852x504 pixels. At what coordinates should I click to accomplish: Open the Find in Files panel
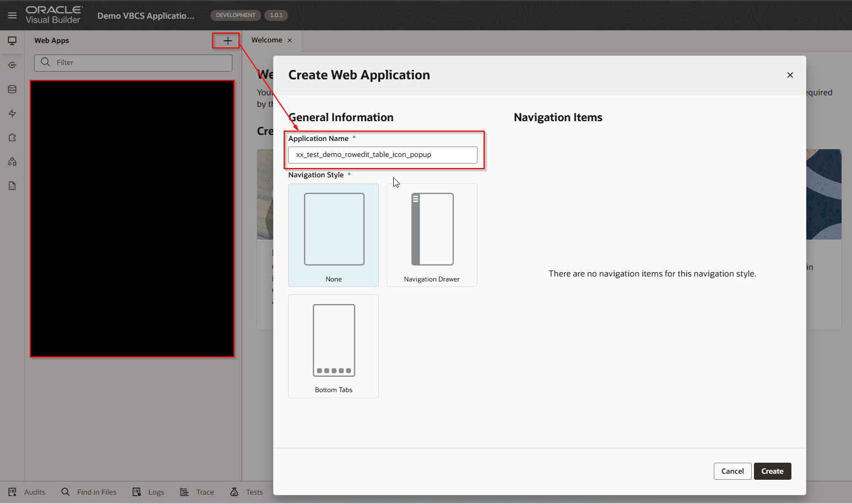pyautogui.click(x=89, y=492)
